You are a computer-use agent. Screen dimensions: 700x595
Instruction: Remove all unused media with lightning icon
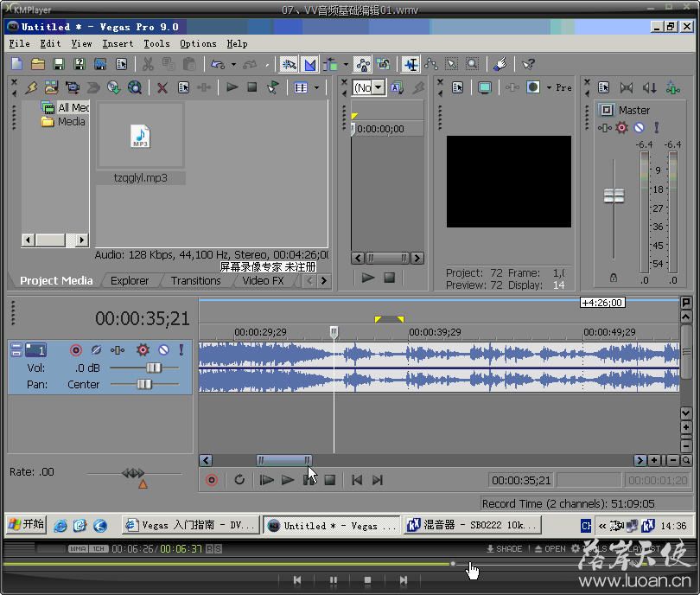click(31, 87)
